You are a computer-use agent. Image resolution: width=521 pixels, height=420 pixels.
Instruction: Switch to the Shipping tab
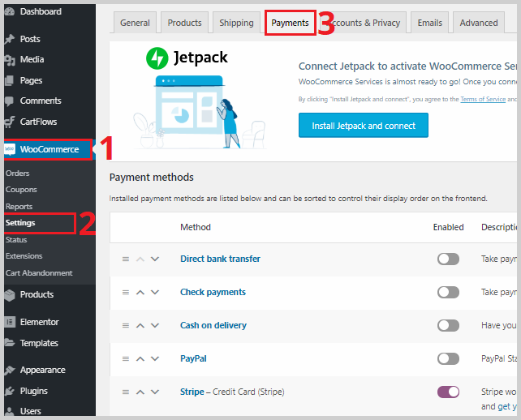pyautogui.click(x=236, y=23)
